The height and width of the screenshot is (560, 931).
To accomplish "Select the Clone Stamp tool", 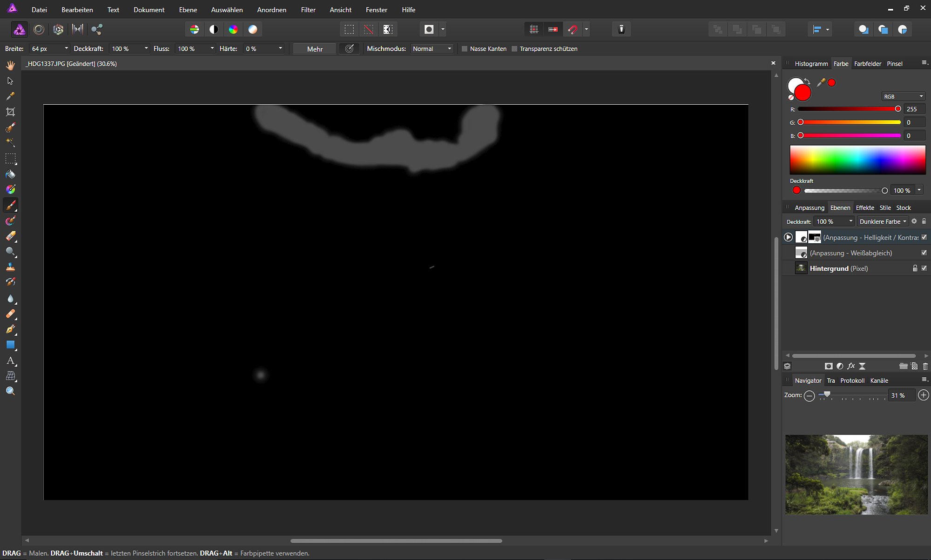I will click(10, 267).
